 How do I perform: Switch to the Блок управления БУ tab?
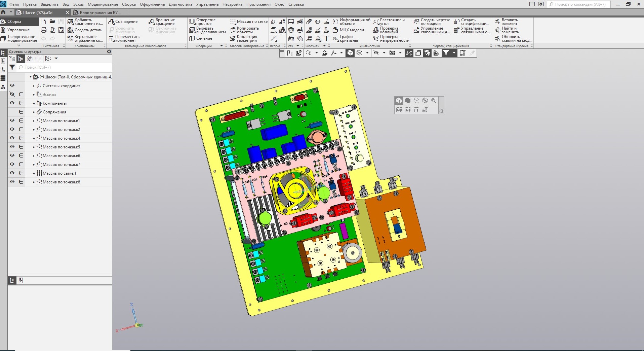100,12
